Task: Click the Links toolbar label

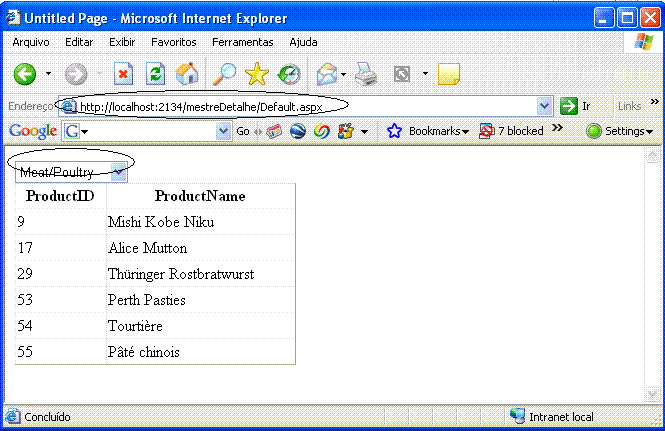Action: coord(629,106)
